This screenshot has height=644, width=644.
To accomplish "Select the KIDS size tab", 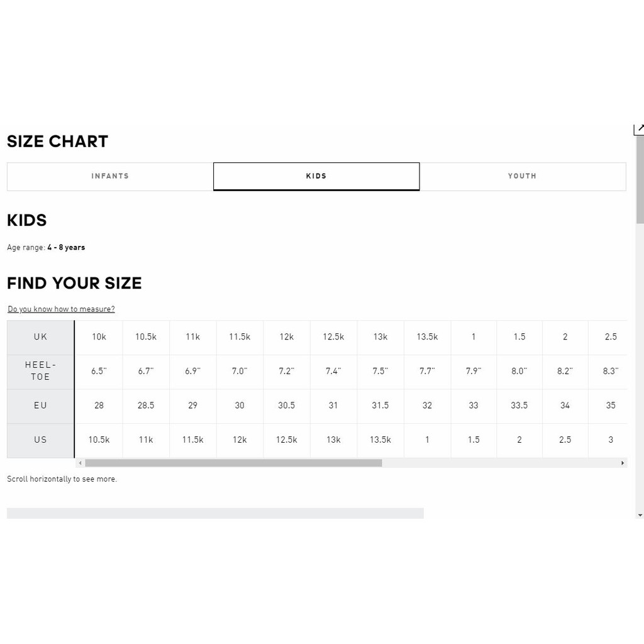I will coord(316,177).
